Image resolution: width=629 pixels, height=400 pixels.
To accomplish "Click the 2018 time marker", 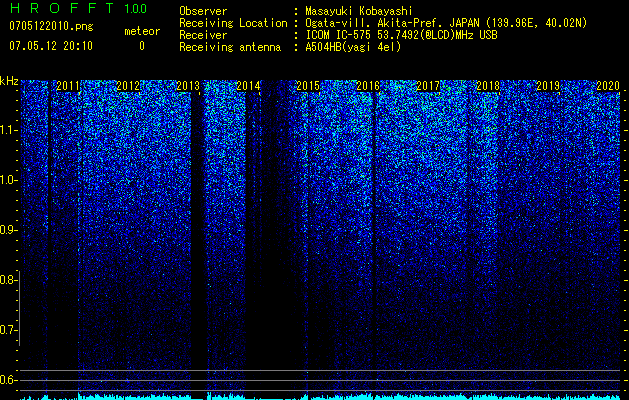I will point(488,86).
